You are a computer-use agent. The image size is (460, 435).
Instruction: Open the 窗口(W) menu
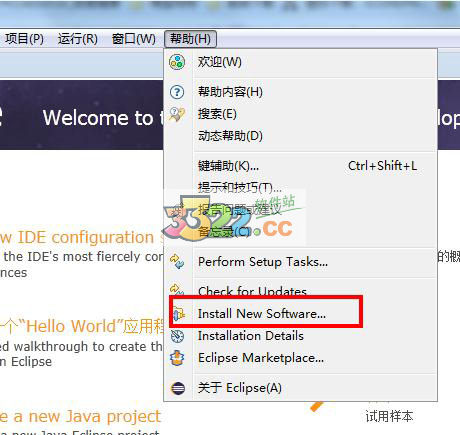(x=134, y=39)
